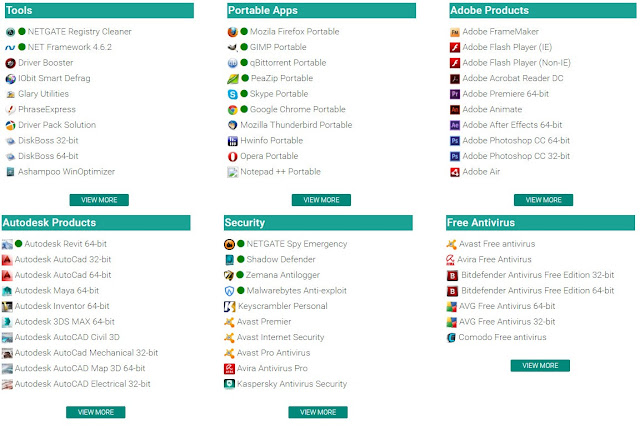Open the qBittorrent Portable link
This screenshot has width=640, height=429.
click(288, 63)
